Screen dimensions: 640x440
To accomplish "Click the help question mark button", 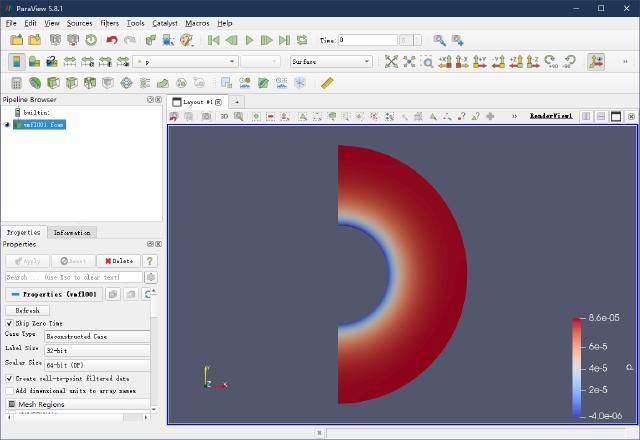I will 149,261.
